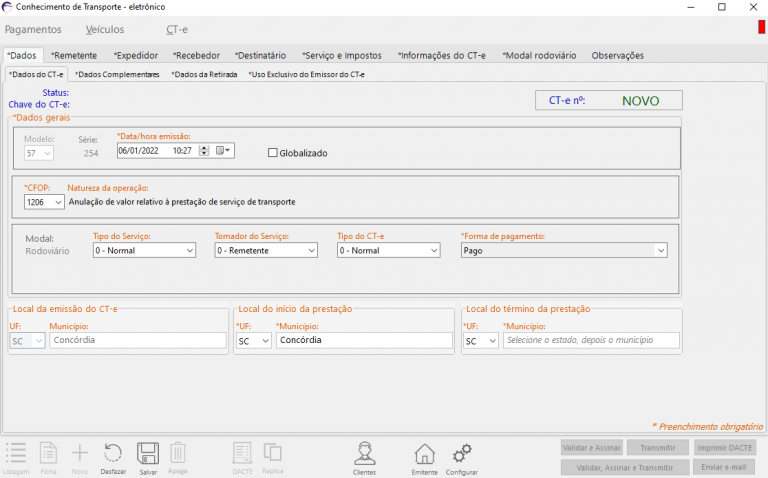Screen dimensions: 768x478
Task: Expand the CFOP dropdown
Action: pos(58,202)
